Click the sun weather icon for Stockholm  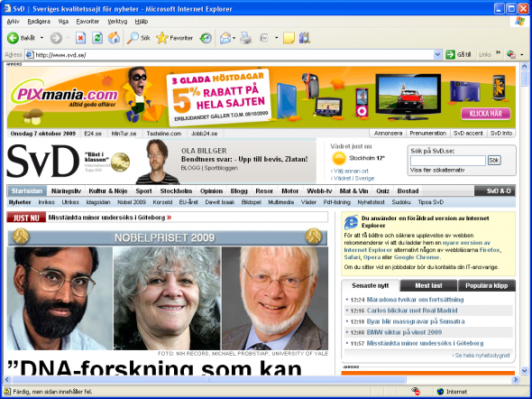pyautogui.click(x=339, y=158)
